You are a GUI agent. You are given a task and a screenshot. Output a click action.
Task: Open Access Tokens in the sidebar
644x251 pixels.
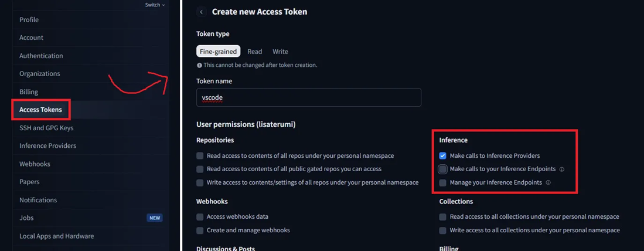click(x=41, y=110)
